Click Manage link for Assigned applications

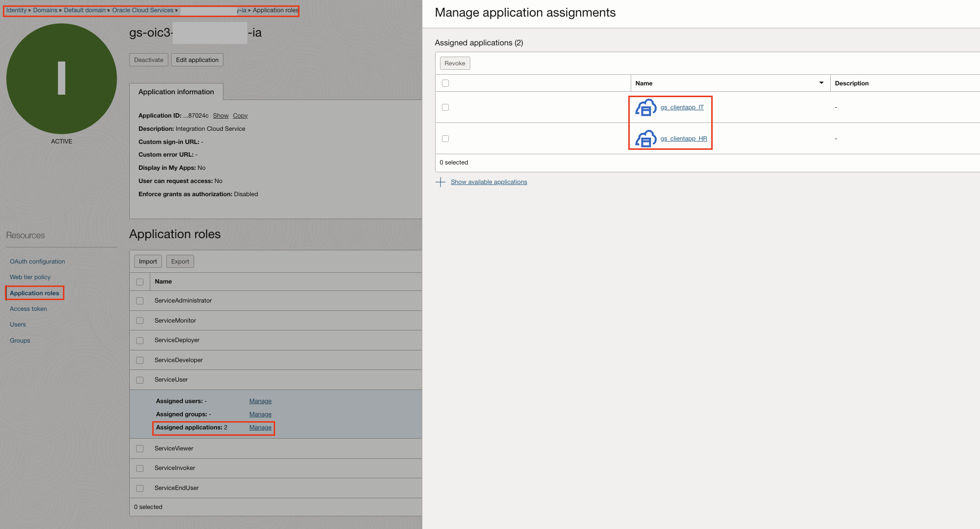pos(260,427)
